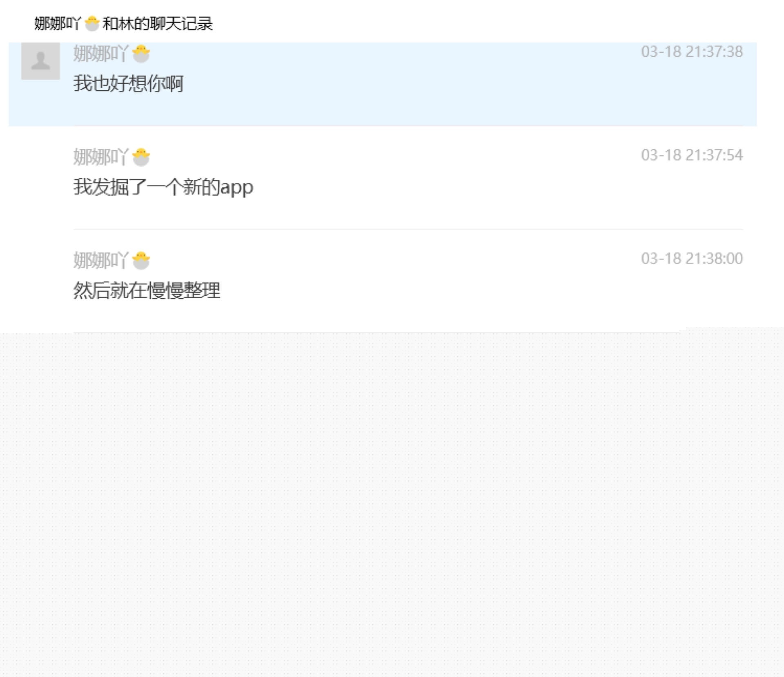Screen dimensions: 784x677
Task: Click the highlighted blue message row background
Action: [383, 84]
